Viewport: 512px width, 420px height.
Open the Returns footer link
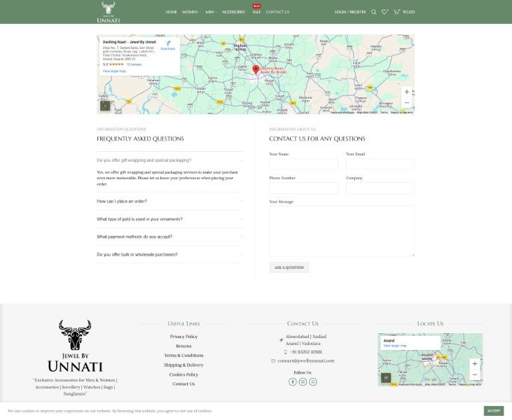click(184, 346)
